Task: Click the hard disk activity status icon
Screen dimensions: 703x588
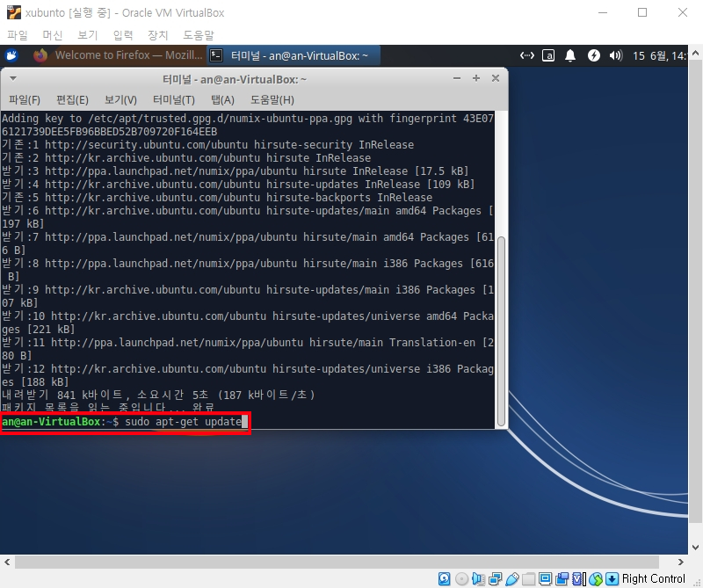Action: (445, 578)
